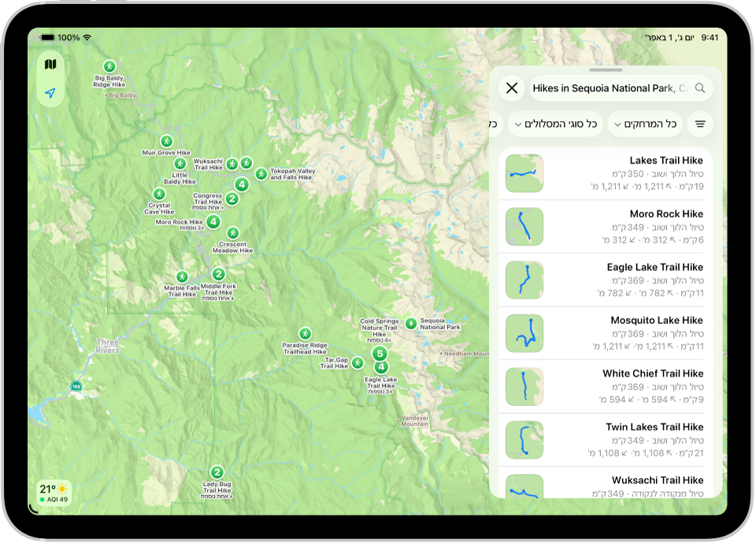Tap the current location arrow icon
Image resolution: width=756 pixels, height=543 pixels.
click(x=50, y=93)
